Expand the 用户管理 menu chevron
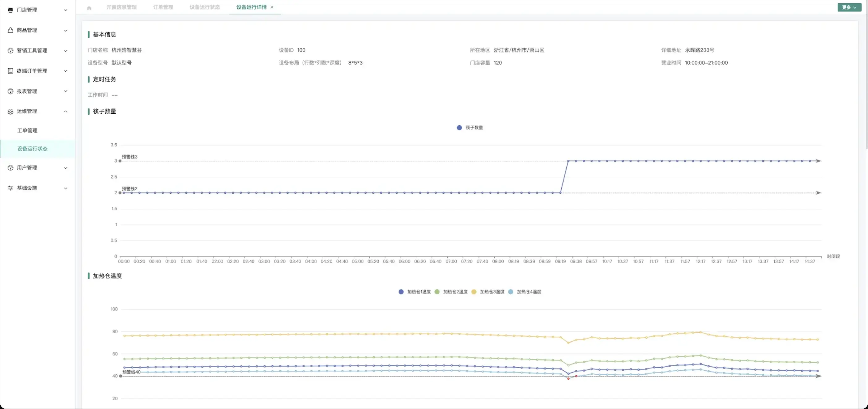 (x=65, y=168)
